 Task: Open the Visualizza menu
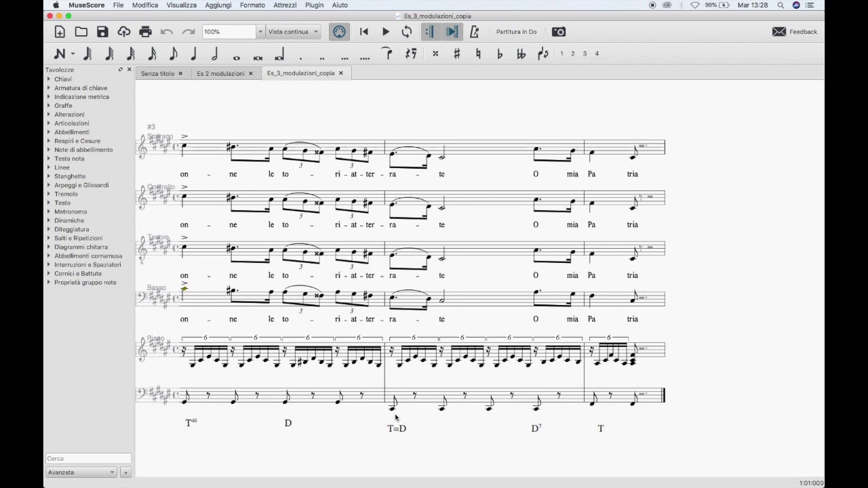(182, 5)
